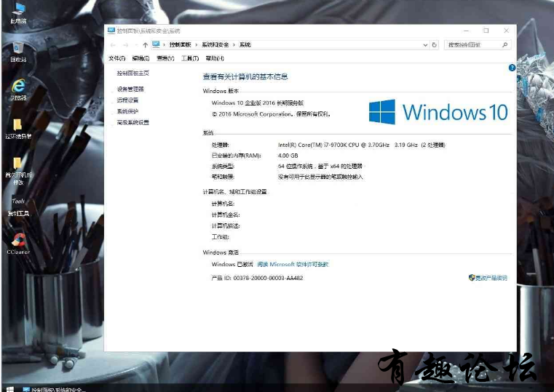Screen dimensions: 554x392
Task: Click the refresh button beside address bar
Action: point(435,45)
